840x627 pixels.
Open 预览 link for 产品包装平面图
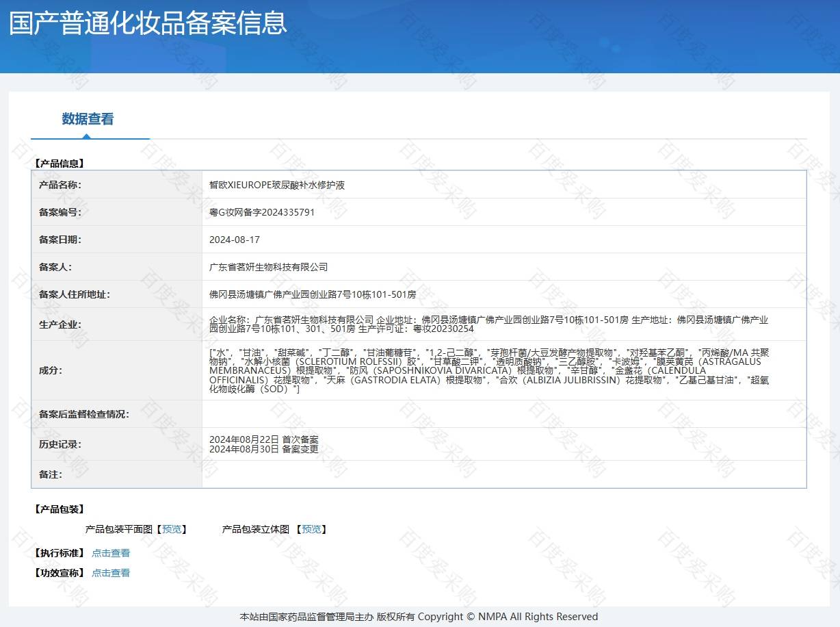pos(172,529)
